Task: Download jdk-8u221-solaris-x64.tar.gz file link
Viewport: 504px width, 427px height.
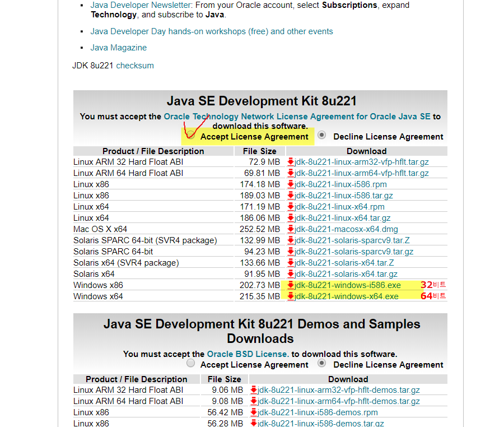Action: (x=346, y=274)
